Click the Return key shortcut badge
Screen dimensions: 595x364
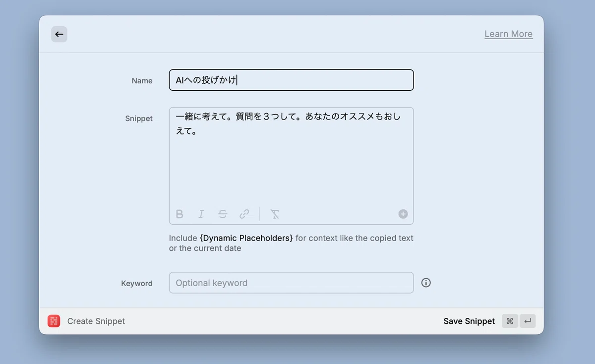click(528, 321)
